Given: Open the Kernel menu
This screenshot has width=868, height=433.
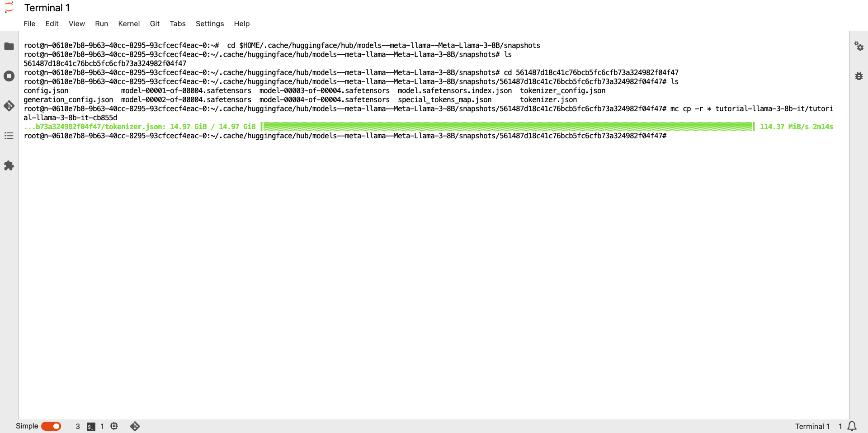Looking at the screenshot, I should click(129, 24).
